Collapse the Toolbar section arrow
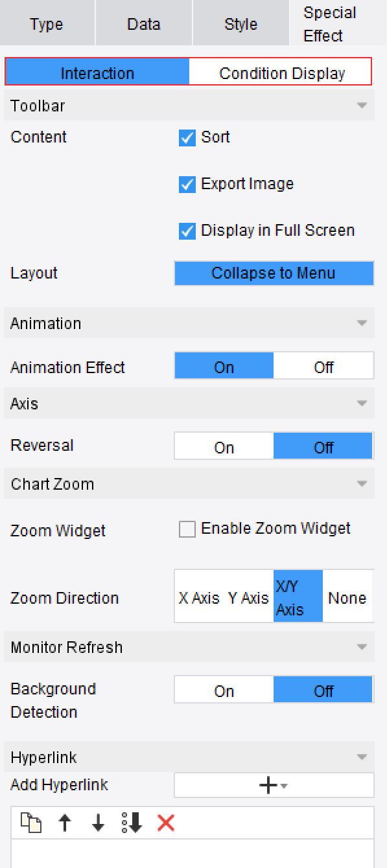This screenshot has width=387, height=868. click(x=362, y=106)
